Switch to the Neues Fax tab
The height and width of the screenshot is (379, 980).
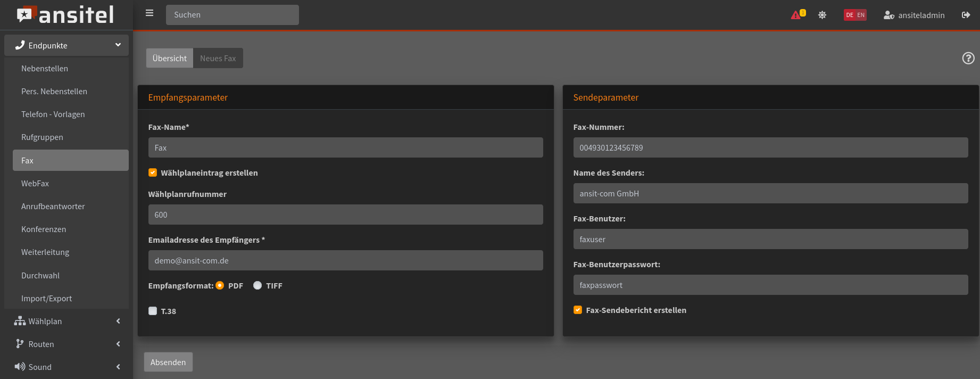pyautogui.click(x=218, y=58)
